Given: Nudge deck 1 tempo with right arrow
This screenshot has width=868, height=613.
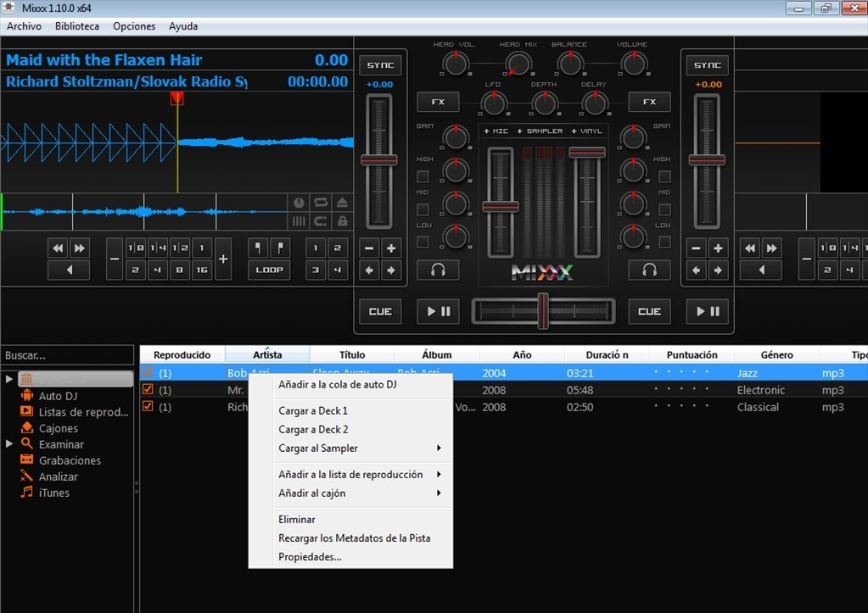Looking at the screenshot, I should pos(391,270).
